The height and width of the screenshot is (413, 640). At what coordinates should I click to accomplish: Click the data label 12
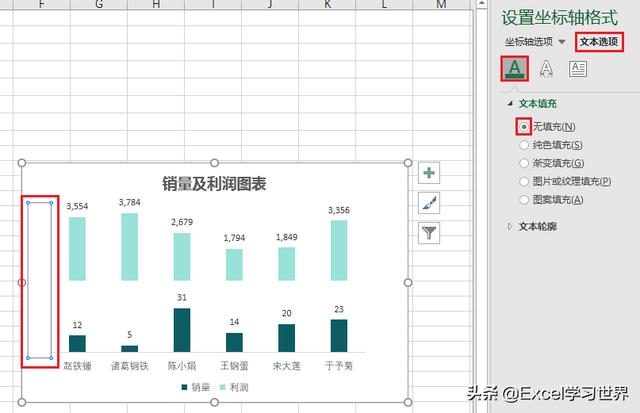[77, 325]
